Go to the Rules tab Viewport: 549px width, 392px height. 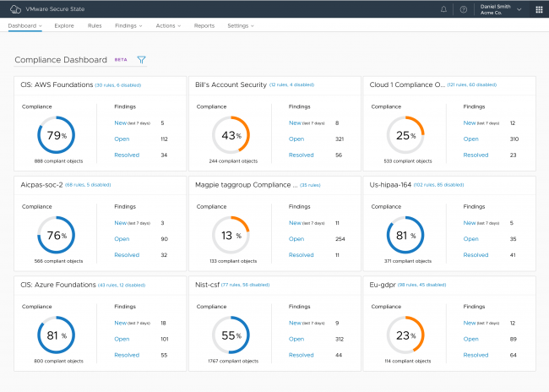pyautogui.click(x=95, y=25)
